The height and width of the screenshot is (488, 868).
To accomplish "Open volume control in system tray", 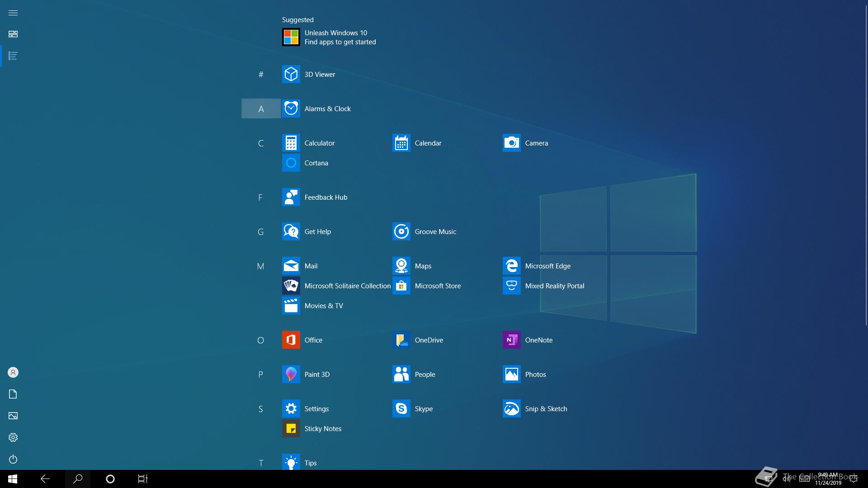I will [787, 479].
